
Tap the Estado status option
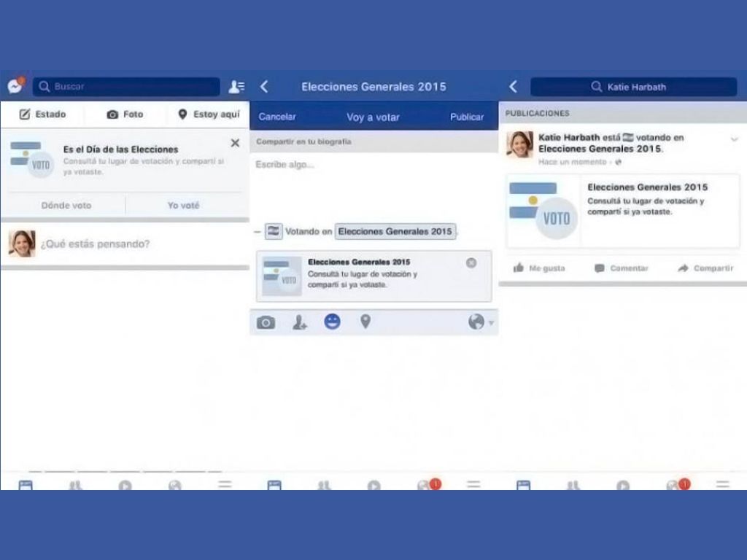42,114
